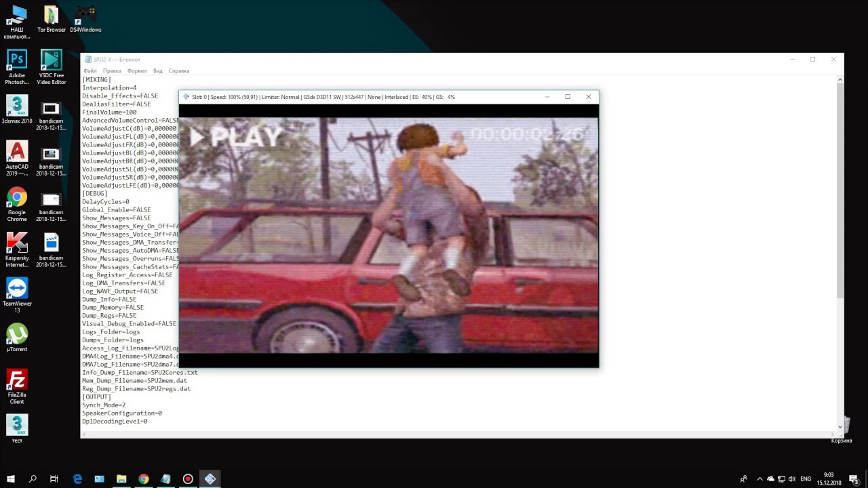Select the TeamViewer 13 desktop icon
868x488 pixels.
[16, 296]
